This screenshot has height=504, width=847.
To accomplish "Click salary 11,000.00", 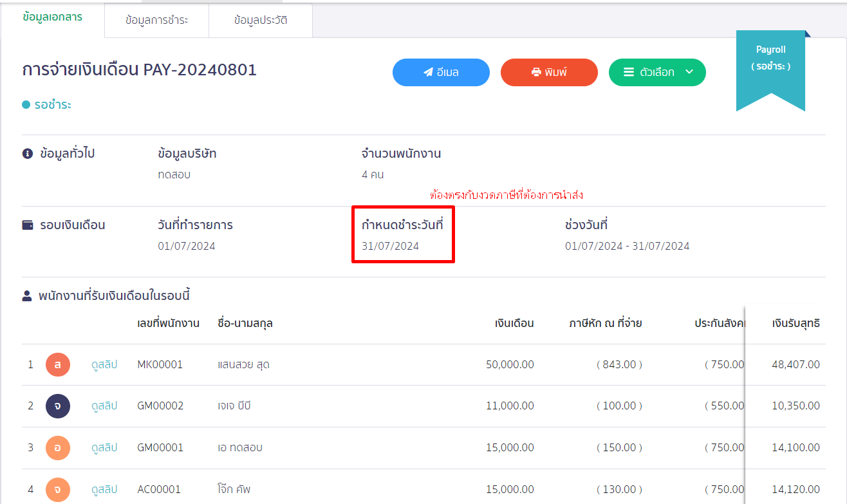I will click(510, 406).
